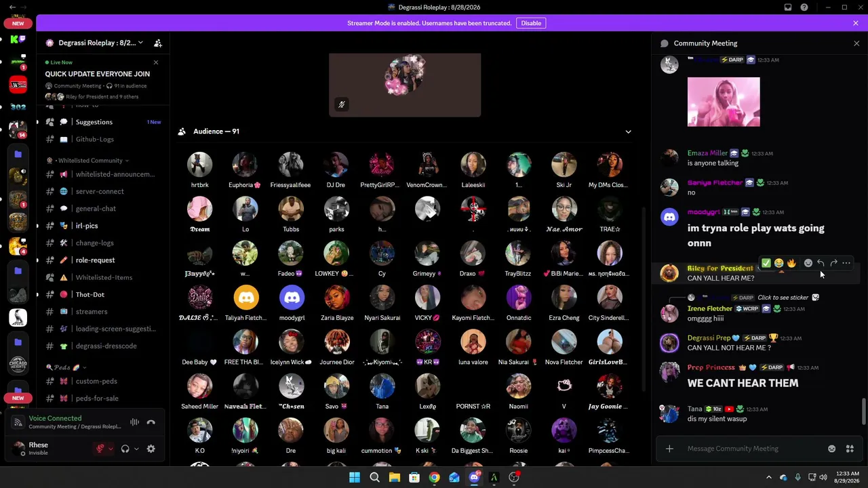
Task: Open File Explorer from the taskbar
Action: click(394, 478)
